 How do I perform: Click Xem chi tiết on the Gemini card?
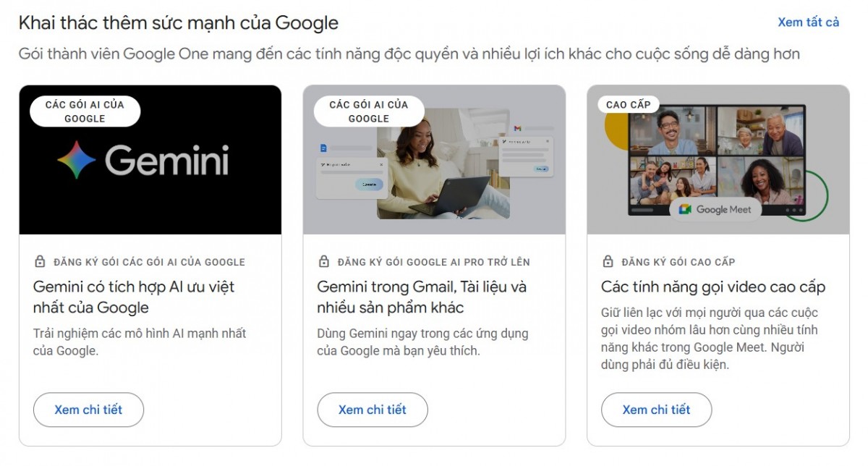[x=88, y=410]
